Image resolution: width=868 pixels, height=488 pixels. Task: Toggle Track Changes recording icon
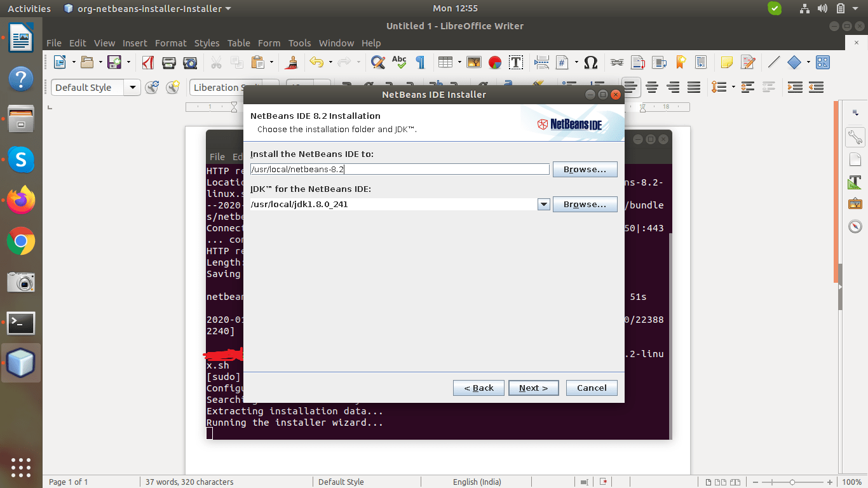748,62
